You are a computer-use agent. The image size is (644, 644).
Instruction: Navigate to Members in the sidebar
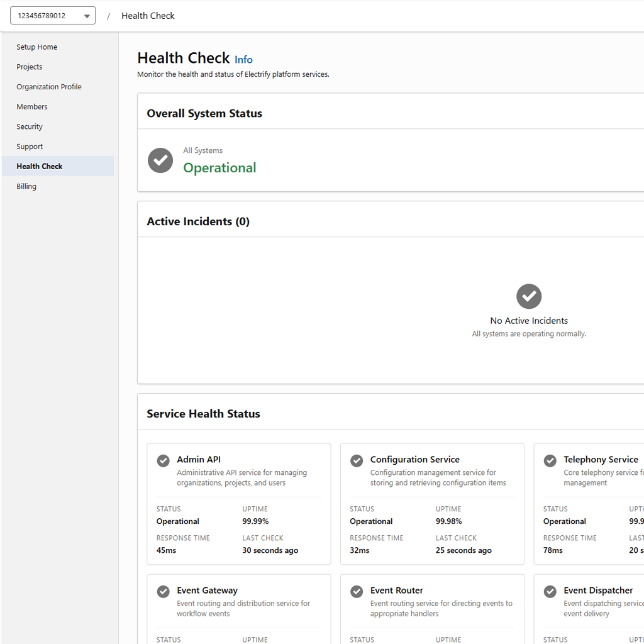[x=32, y=107]
